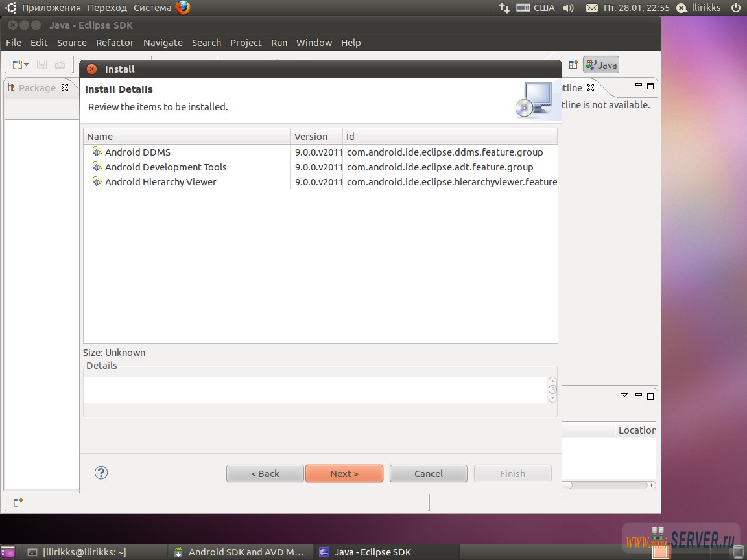Click the Location column header
This screenshot has width=747, height=560.
pos(637,430)
